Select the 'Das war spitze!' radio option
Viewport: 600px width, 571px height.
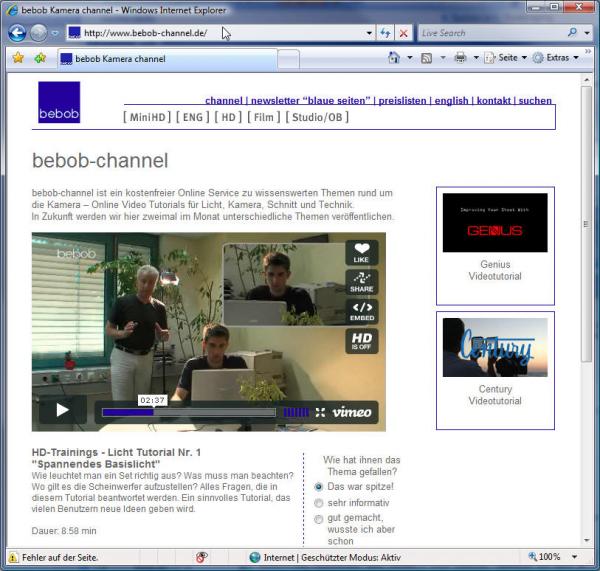(x=319, y=486)
